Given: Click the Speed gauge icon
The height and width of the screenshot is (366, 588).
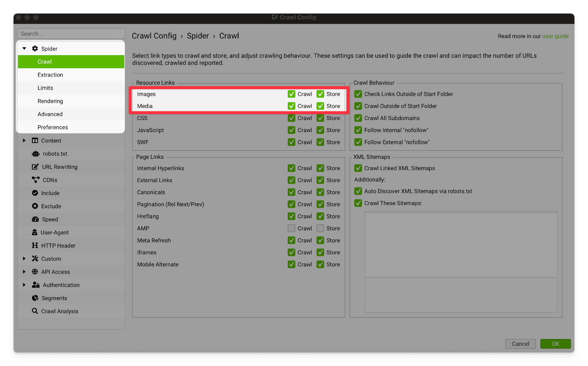Looking at the screenshot, I should (x=35, y=219).
